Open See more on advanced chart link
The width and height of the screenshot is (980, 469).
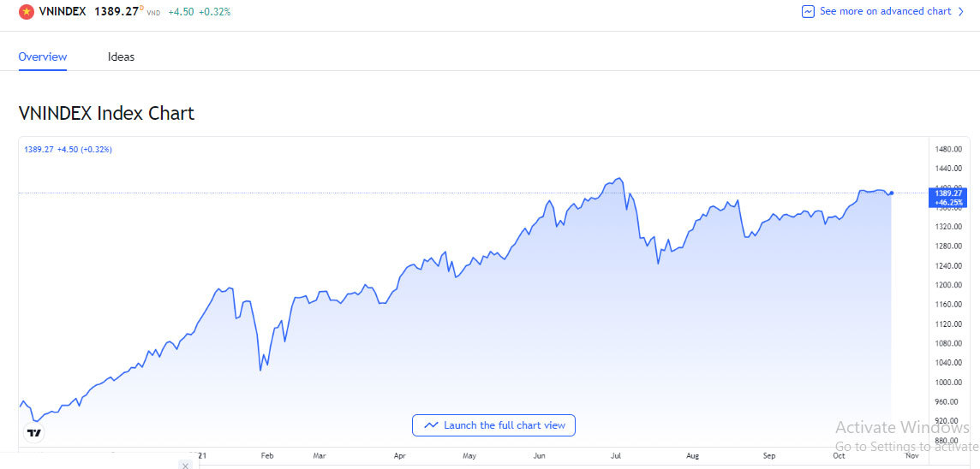pyautogui.click(x=885, y=12)
